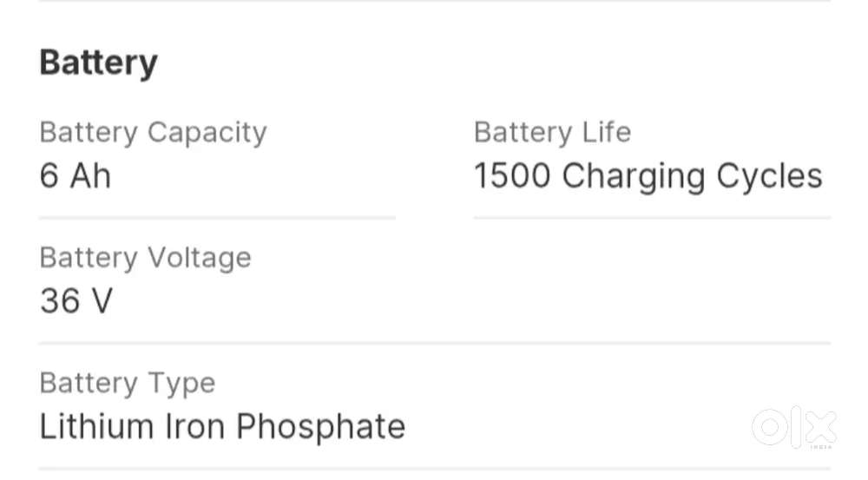The image size is (868, 480).
Task: Select the 36 V voltage value
Action: (x=76, y=301)
